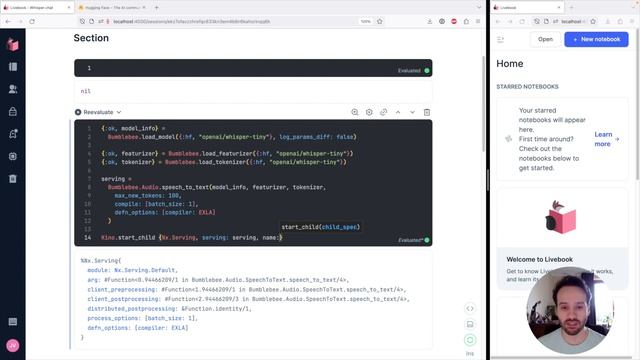Click the view source code icon at bottom right
The height and width of the screenshot is (360, 640).
click(470, 309)
